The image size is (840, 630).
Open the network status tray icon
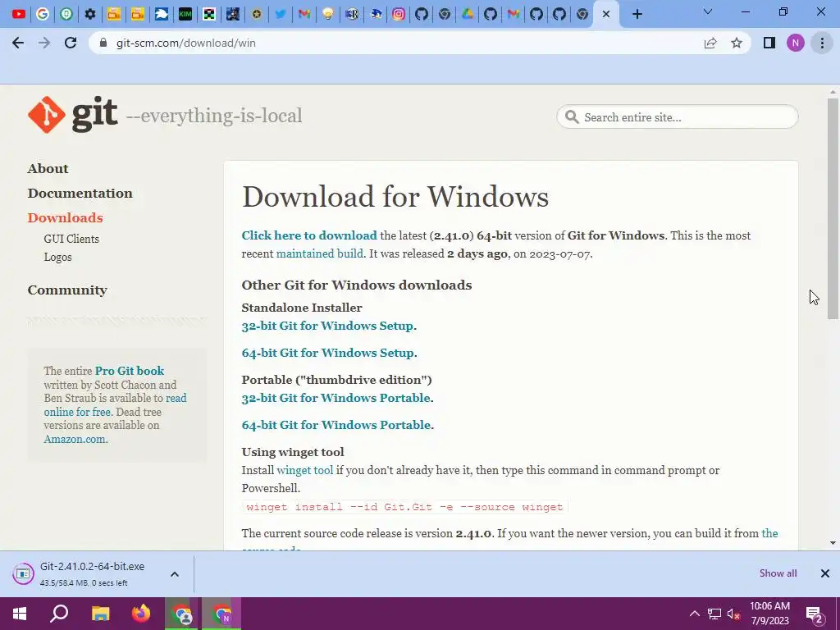[x=714, y=614]
